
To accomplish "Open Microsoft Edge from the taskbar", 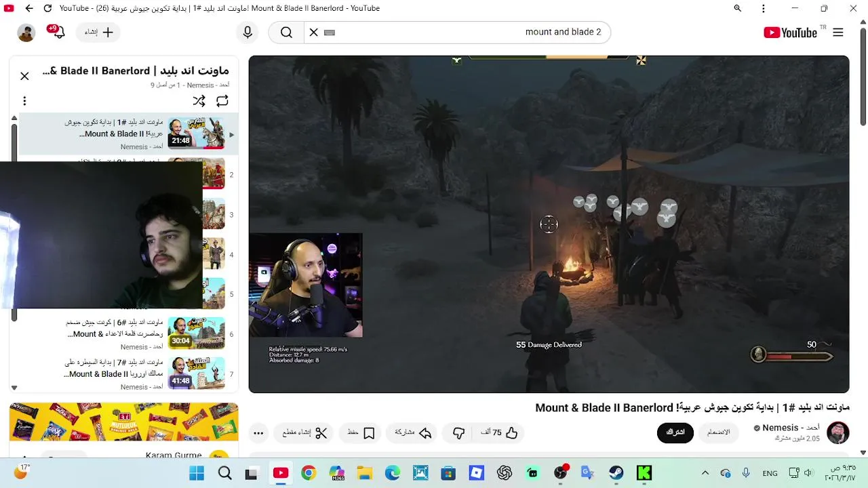I will point(393,473).
